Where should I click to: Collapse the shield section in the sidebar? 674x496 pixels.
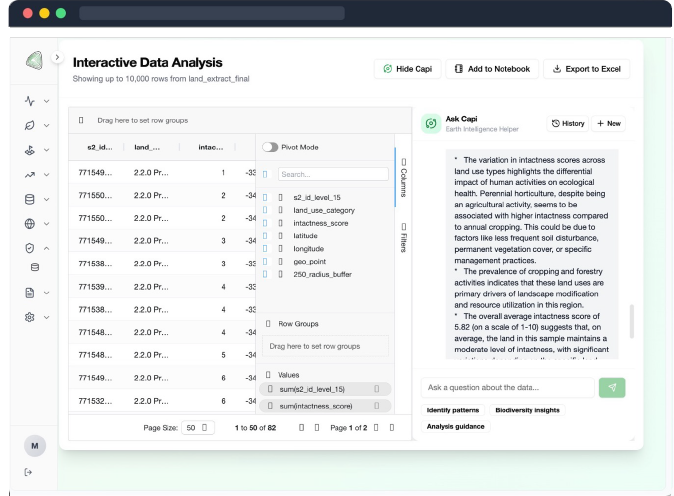[x=46, y=248]
